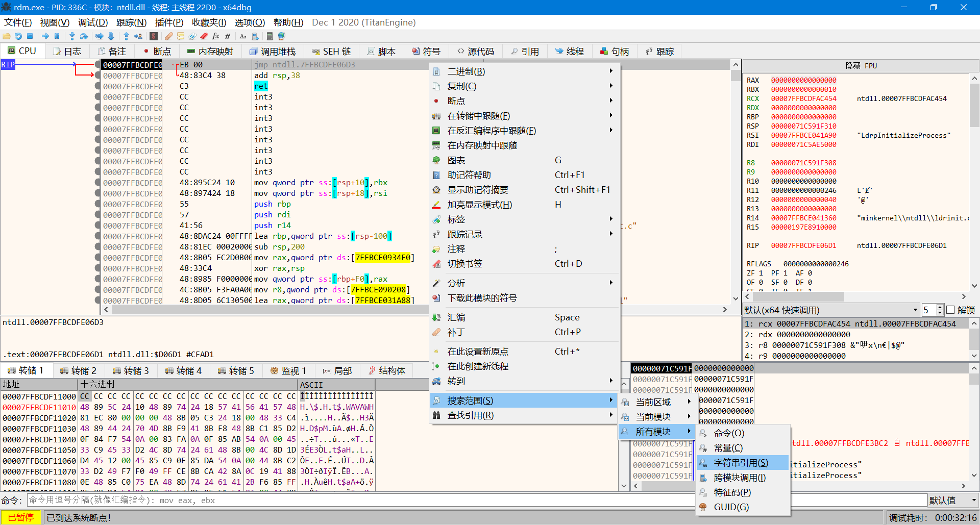Screen dimensions: 980x525
Task: Open the 插件(P) menu
Action: [x=169, y=22]
